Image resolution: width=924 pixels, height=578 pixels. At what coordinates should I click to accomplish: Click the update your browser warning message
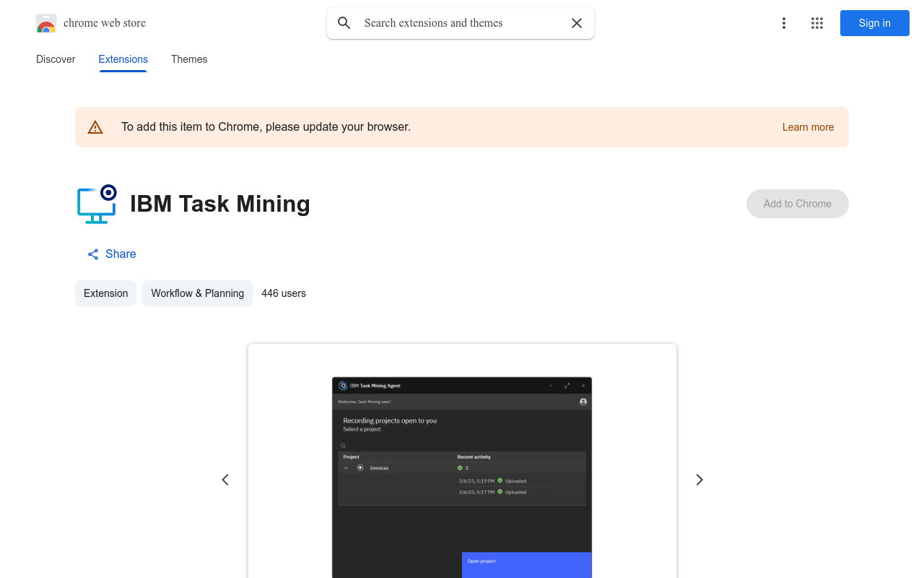point(266,127)
